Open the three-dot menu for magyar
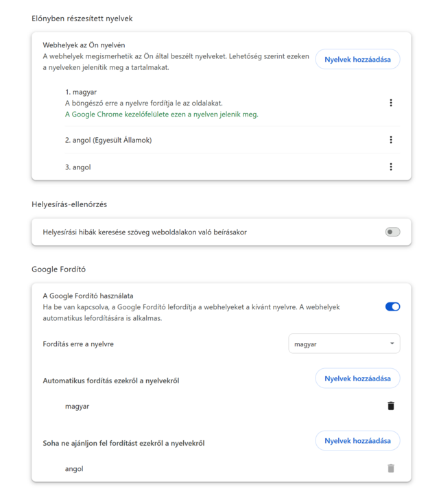439x504 pixels. pyautogui.click(x=391, y=103)
